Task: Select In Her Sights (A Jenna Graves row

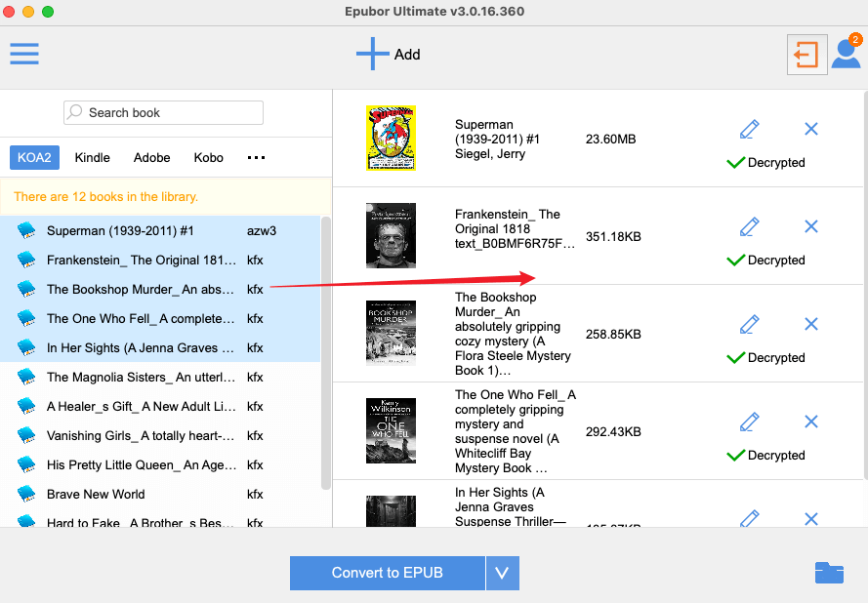Action: tap(160, 348)
